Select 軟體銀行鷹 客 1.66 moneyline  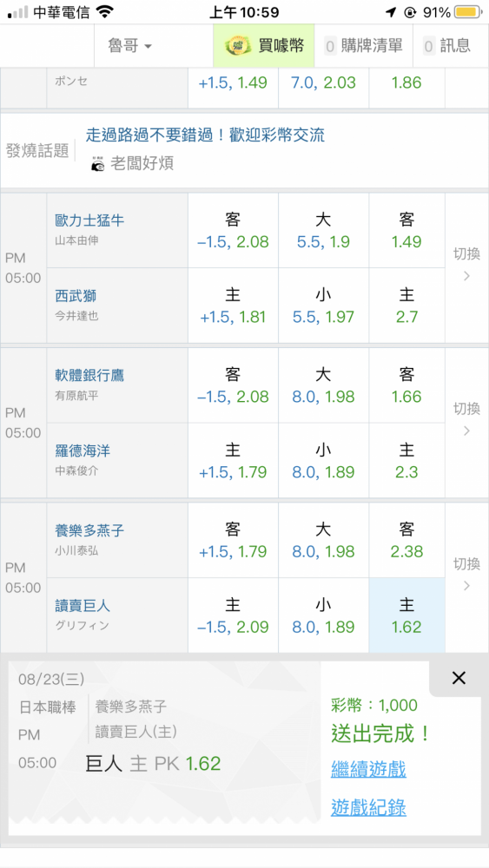(407, 385)
